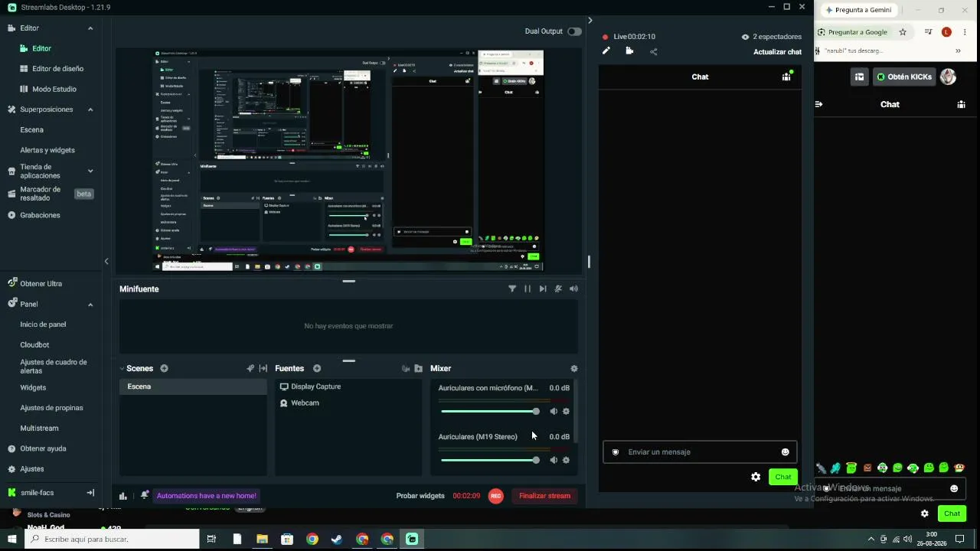Go to Cloudbot in the sidebar
The width and height of the screenshot is (980, 551).
[x=34, y=345]
